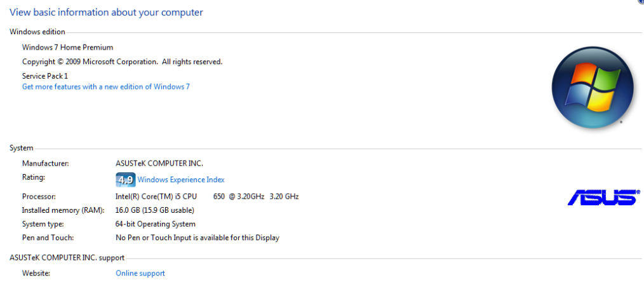Screen dimensions: 644x282
Task: Click the Windows edition section header
Action: (37, 31)
